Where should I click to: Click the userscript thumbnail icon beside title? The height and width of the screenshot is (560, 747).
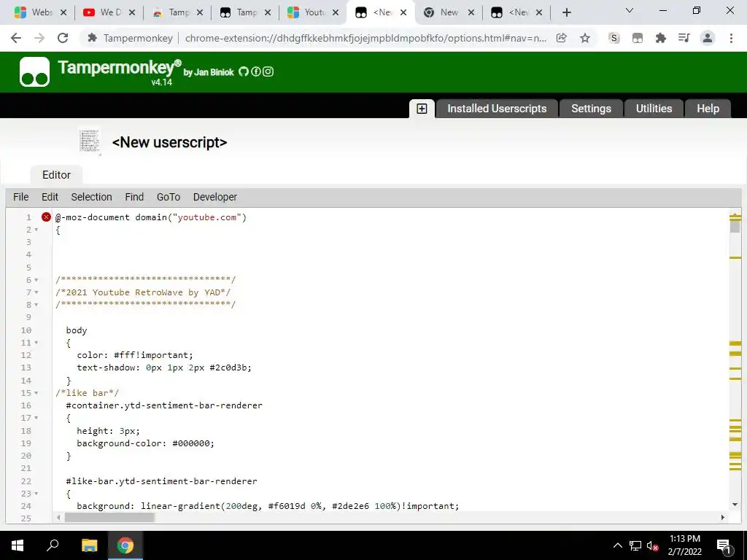(90, 141)
